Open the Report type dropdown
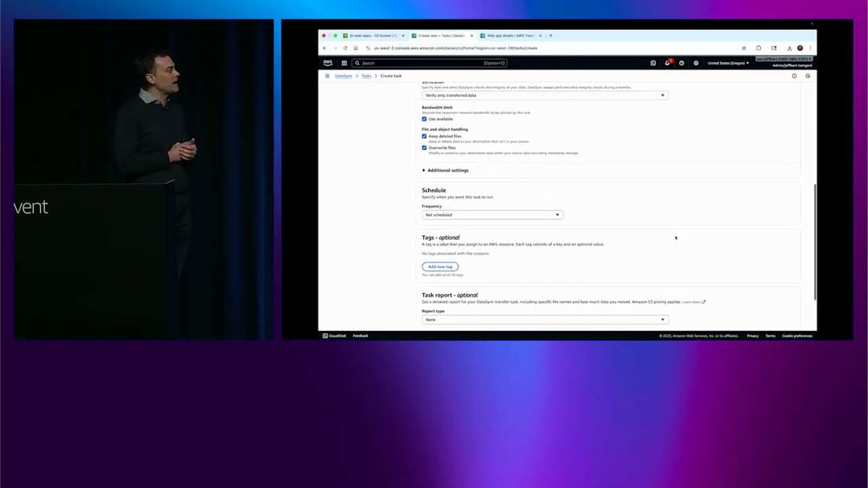Viewport: 868px width, 488px height. point(545,320)
